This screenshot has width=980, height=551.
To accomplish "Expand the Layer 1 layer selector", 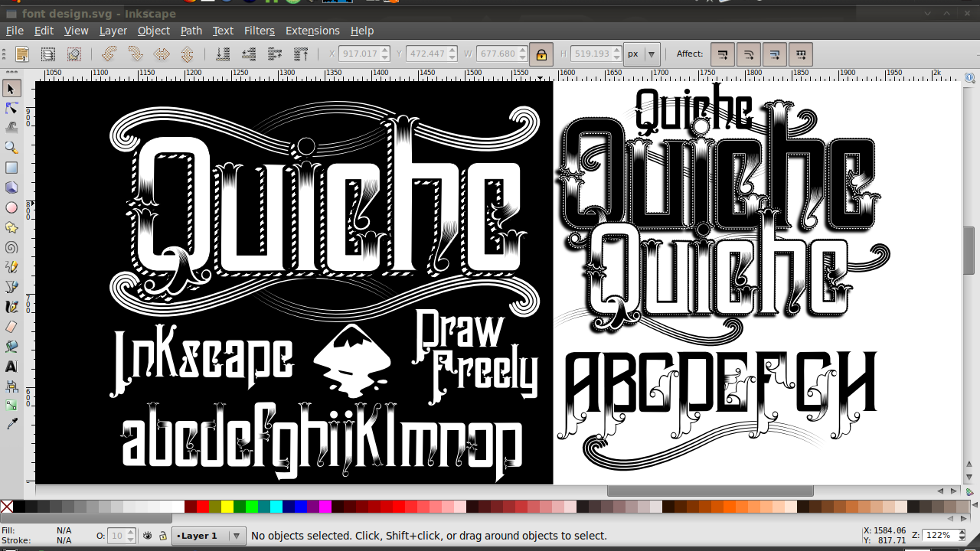I will (236, 536).
